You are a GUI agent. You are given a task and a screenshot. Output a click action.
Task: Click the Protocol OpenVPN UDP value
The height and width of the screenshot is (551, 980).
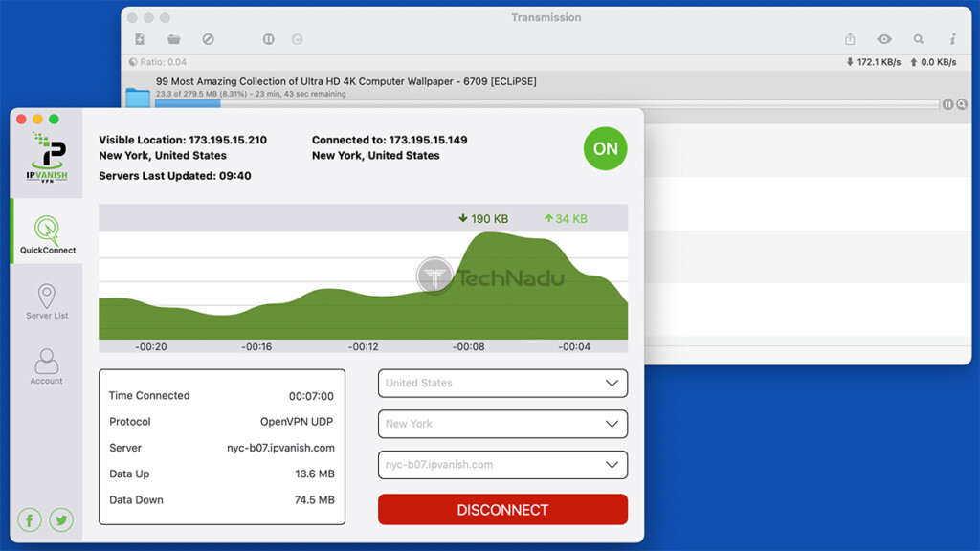297,422
